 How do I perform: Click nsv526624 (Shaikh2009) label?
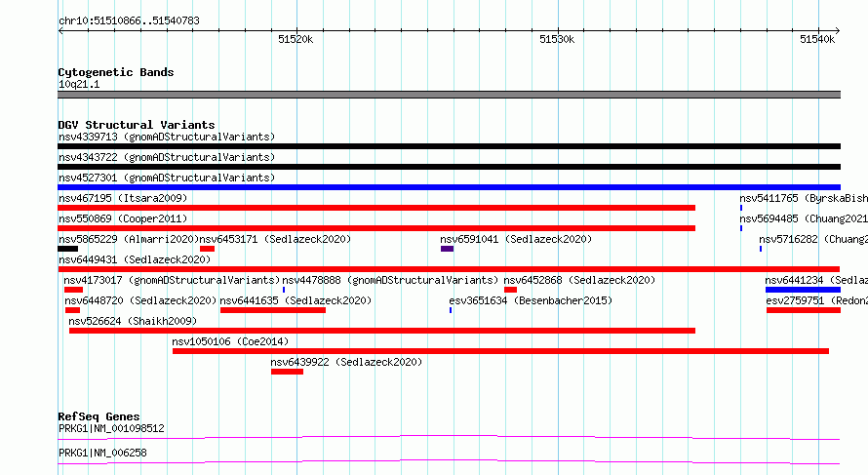[133, 321]
